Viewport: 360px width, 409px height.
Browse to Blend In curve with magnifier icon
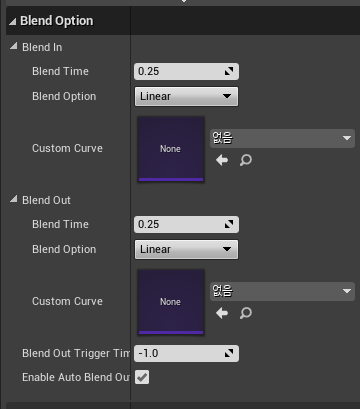(x=246, y=160)
